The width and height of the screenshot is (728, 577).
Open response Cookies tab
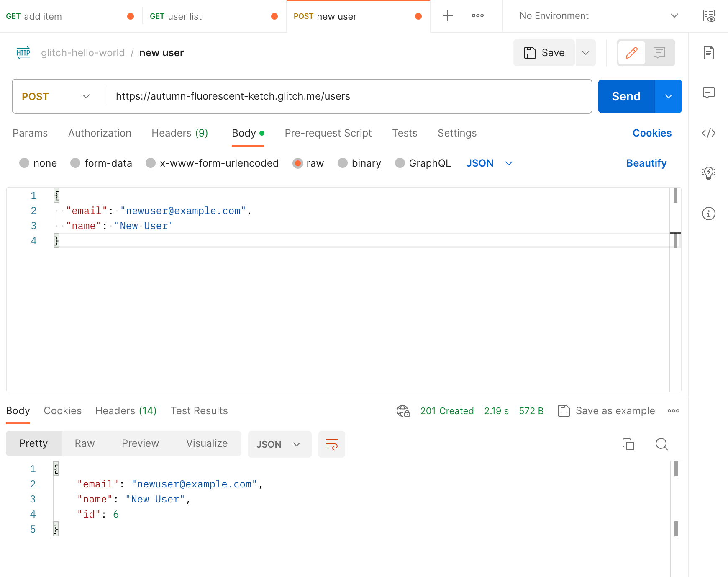coord(63,411)
